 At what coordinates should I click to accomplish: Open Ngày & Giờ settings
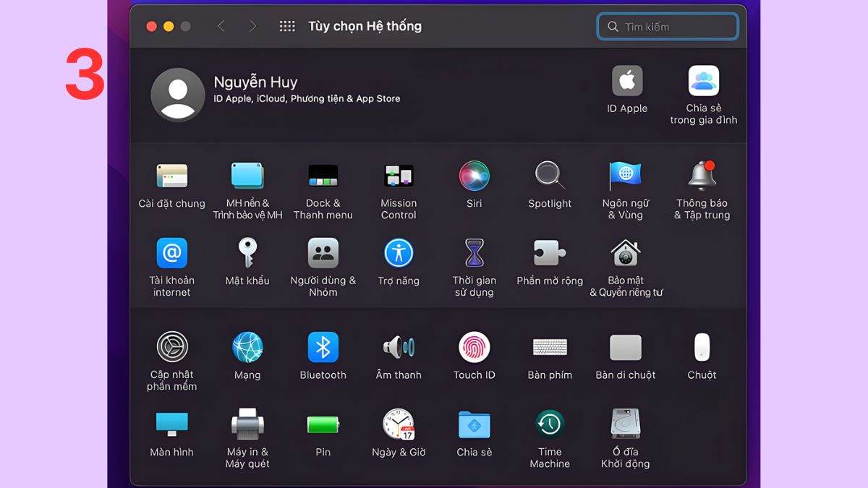click(399, 424)
